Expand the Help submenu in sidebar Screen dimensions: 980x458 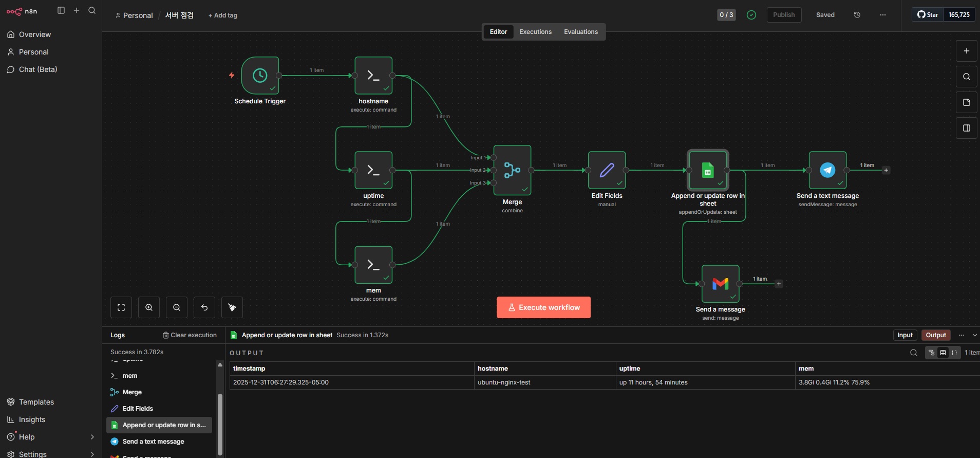92,437
